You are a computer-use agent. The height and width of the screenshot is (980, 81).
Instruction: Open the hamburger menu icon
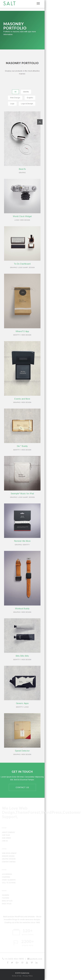click(38, 3)
